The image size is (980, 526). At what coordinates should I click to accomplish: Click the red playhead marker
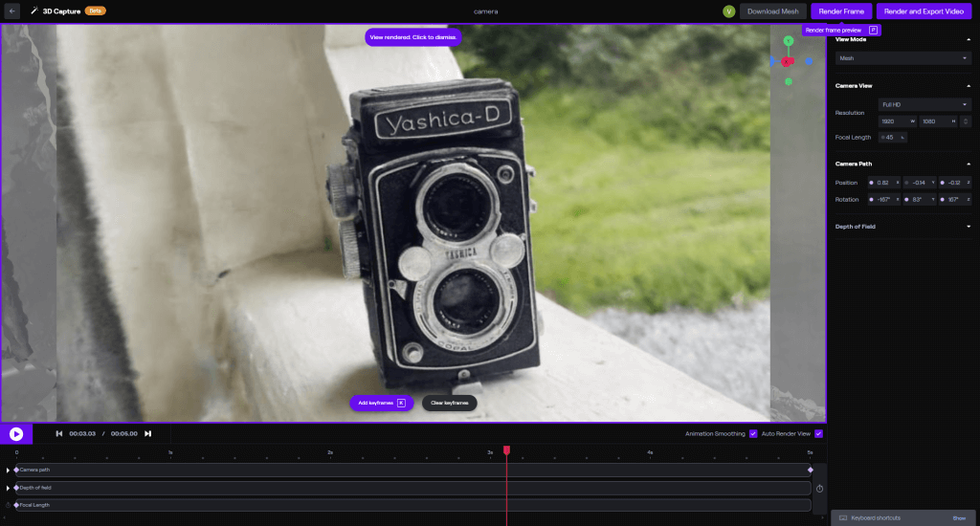coord(507,450)
